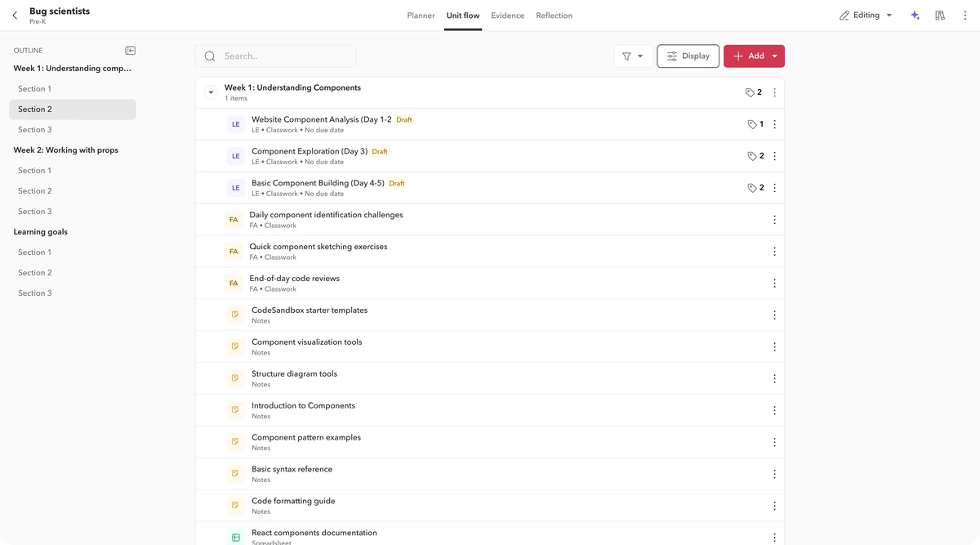
Task: Click the spreadsheet icon for React components documentation
Action: pos(235,537)
